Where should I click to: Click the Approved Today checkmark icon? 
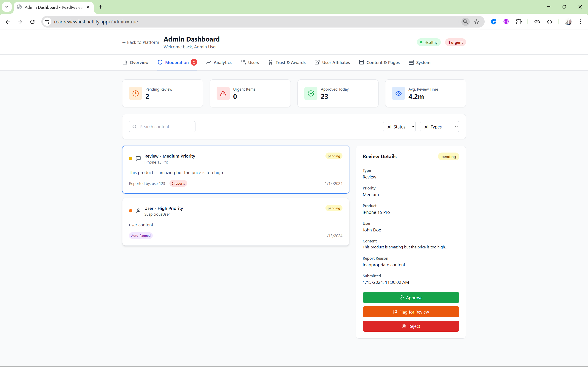coord(311,93)
